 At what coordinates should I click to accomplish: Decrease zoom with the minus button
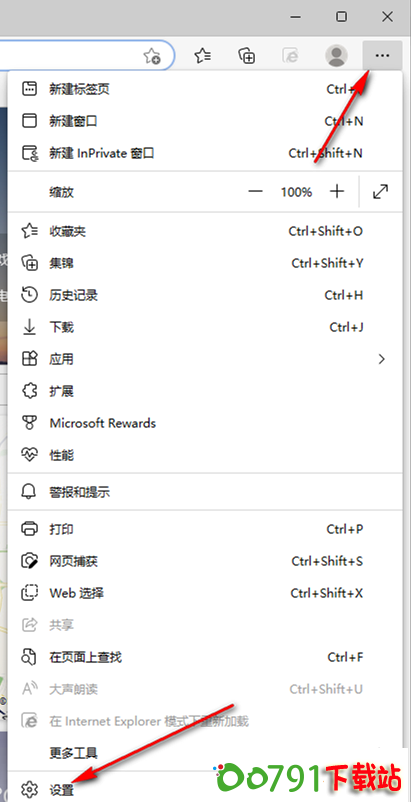click(x=255, y=192)
